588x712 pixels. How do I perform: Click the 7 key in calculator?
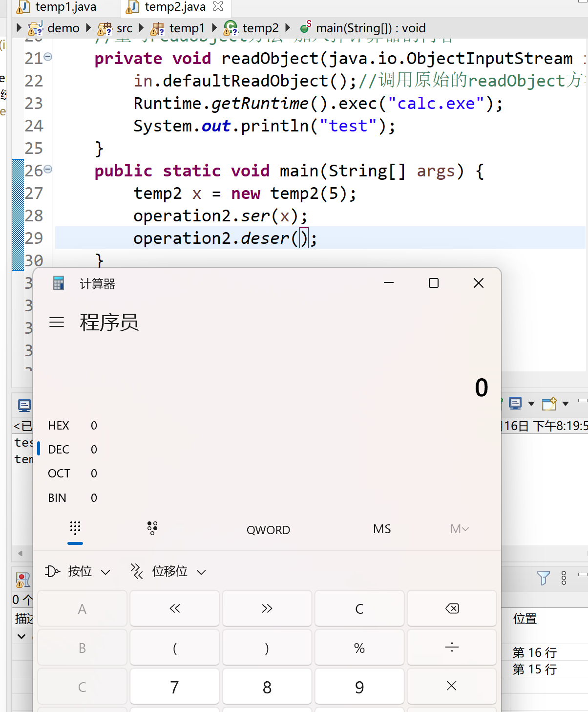(x=175, y=687)
